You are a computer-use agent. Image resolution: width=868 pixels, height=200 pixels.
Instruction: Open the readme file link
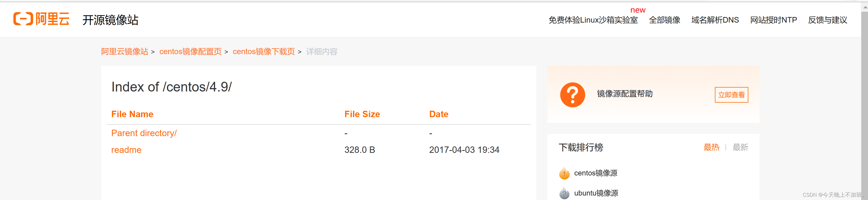tap(126, 150)
